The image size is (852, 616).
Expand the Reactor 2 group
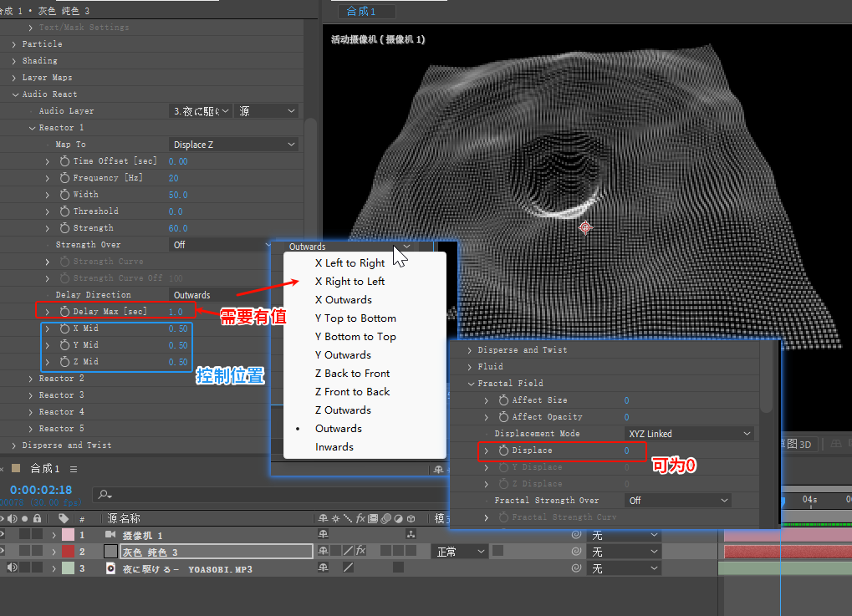(31, 379)
